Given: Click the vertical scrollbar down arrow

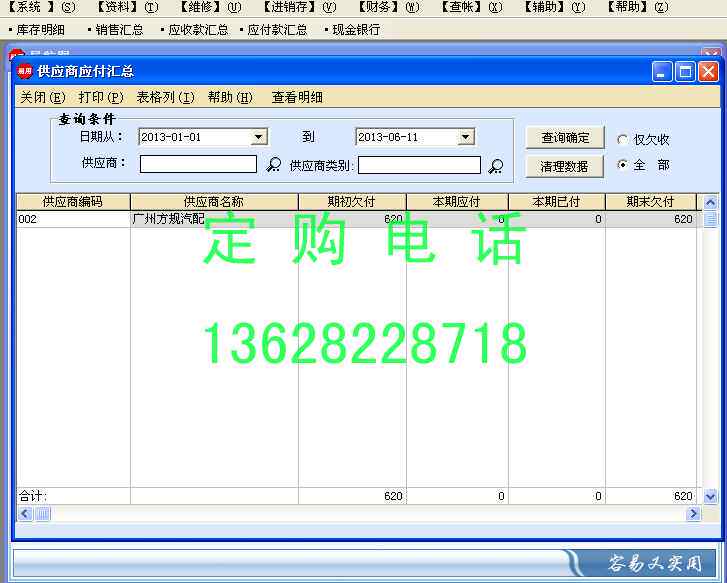Looking at the screenshot, I should [710, 497].
